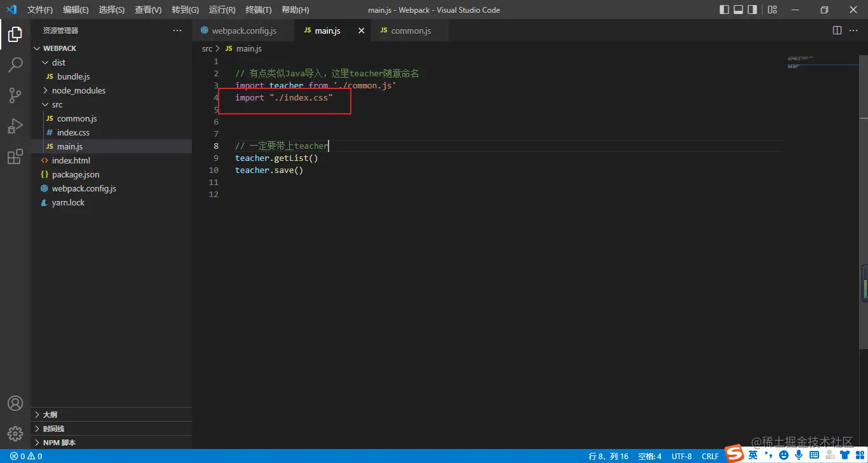868x463 pixels.
Task: Change the UTF-8 file encoding
Action: (682, 456)
